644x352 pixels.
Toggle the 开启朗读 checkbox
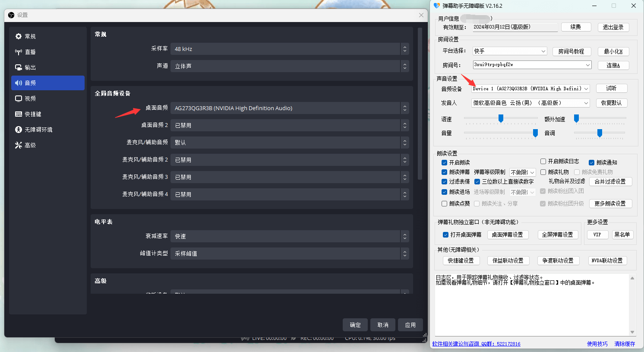point(444,163)
